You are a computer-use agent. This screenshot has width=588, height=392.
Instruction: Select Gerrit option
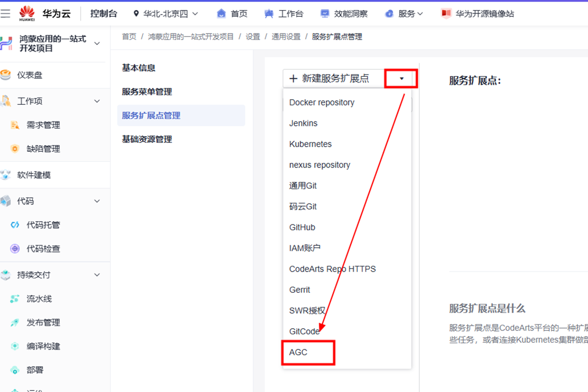[x=347, y=290]
